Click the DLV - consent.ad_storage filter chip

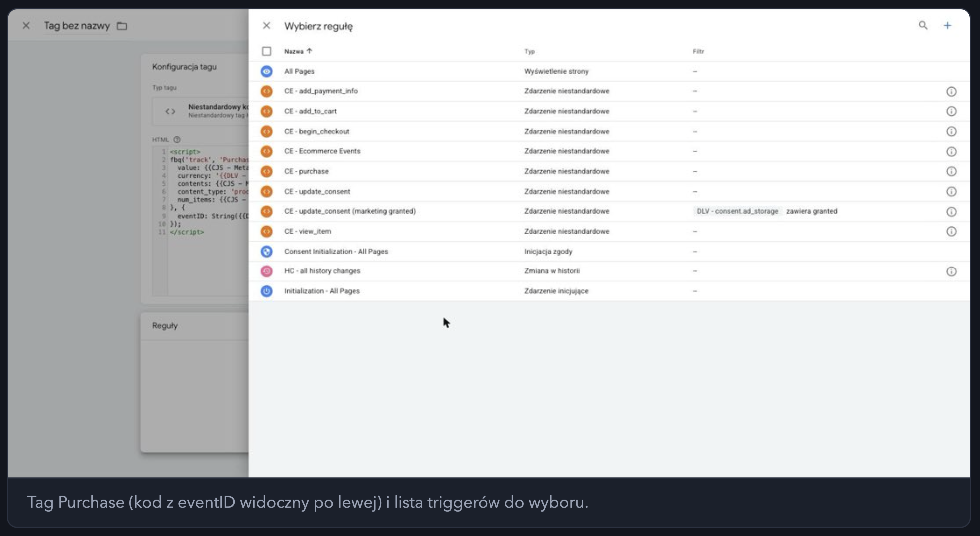pyautogui.click(x=737, y=211)
